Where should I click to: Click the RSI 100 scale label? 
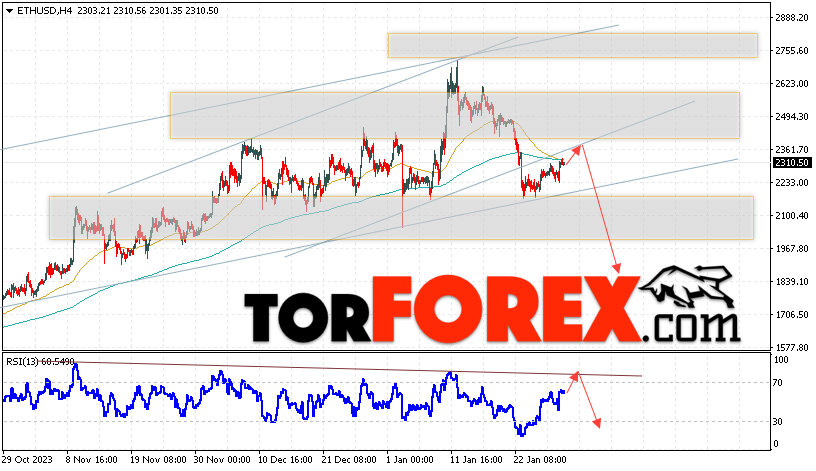(x=781, y=360)
